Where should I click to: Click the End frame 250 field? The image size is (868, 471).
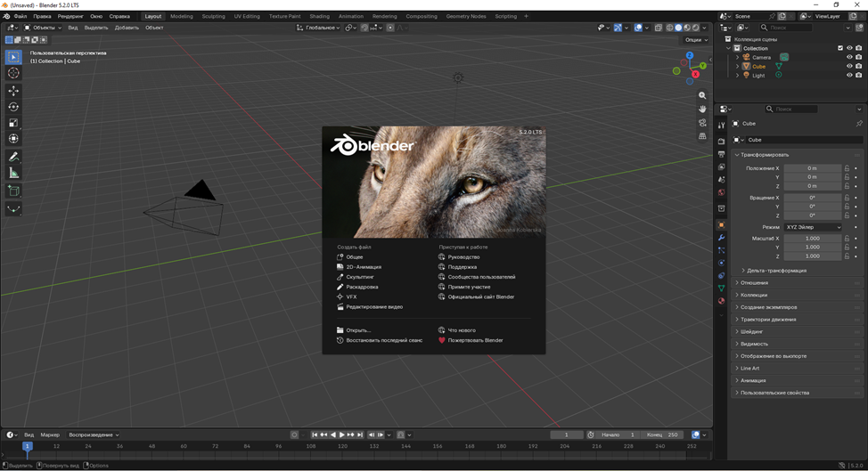[x=662, y=435]
